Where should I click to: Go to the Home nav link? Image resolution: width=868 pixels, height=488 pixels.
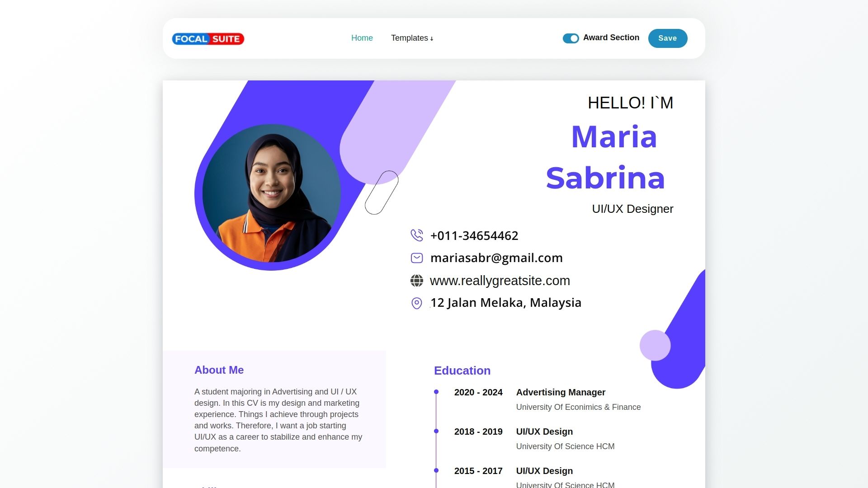pyautogui.click(x=362, y=38)
